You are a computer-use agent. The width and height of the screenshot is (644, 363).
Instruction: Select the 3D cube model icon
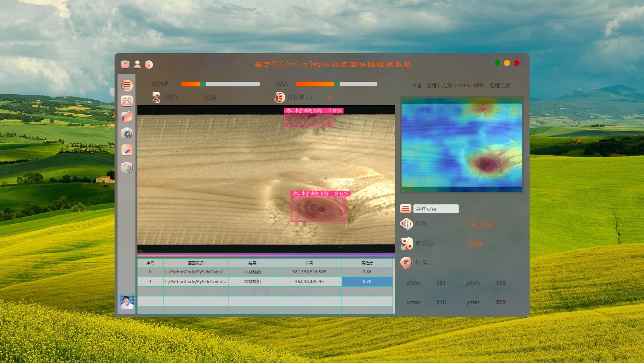127,168
